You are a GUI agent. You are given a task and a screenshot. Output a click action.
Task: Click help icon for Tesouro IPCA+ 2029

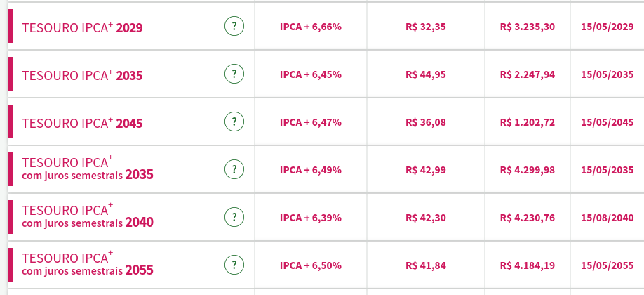tap(234, 27)
